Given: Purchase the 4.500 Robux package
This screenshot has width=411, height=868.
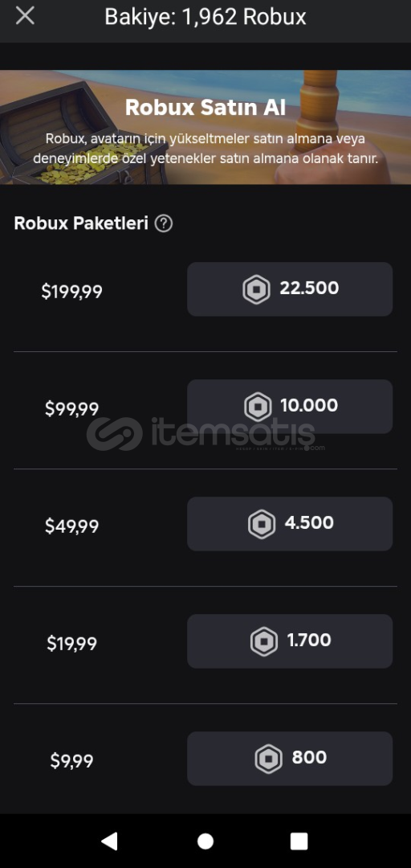Looking at the screenshot, I should point(290,524).
